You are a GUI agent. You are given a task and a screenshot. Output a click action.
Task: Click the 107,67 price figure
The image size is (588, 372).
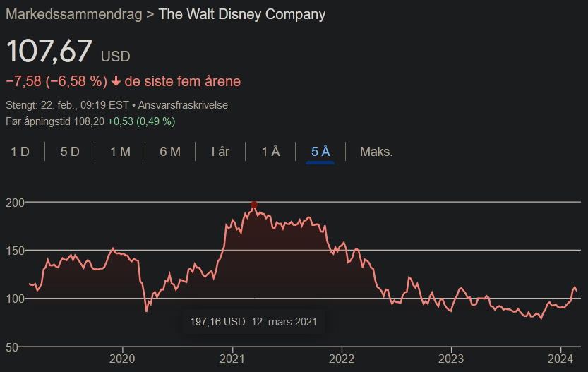[49, 51]
